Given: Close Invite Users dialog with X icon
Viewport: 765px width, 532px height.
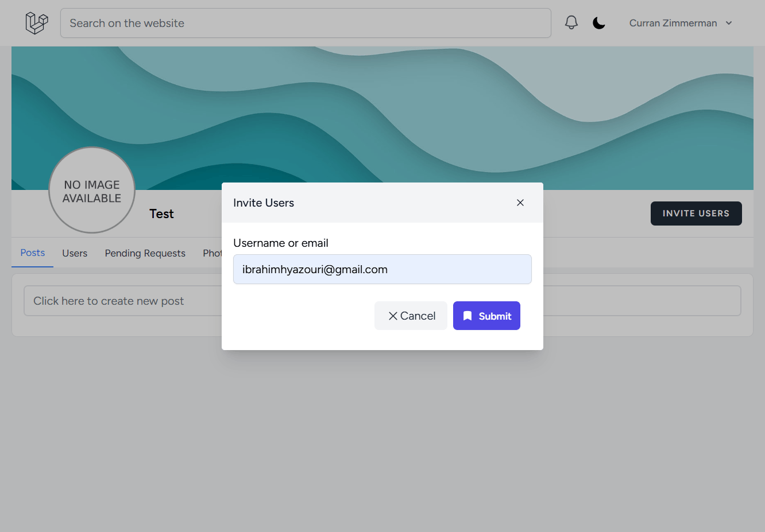Looking at the screenshot, I should click(520, 203).
